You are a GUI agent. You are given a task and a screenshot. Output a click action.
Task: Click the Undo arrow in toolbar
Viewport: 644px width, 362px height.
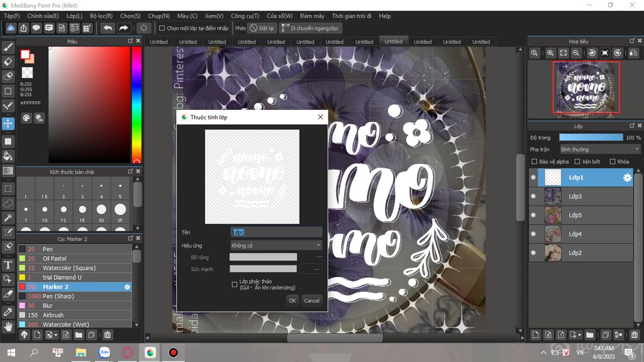(108, 28)
